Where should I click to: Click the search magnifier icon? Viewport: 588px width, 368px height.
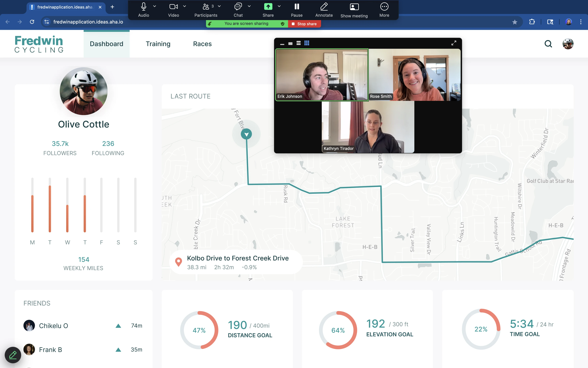click(548, 44)
